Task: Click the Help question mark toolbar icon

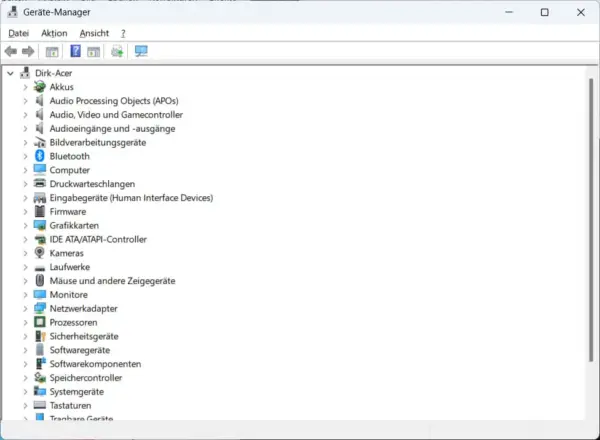Action: coord(75,51)
